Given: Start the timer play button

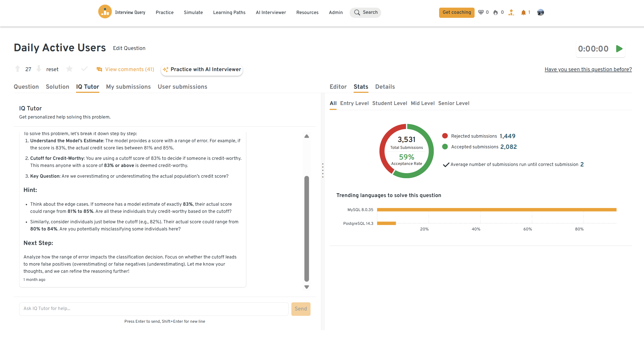Looking at the screenshot, I should click(x=619, y=49).
